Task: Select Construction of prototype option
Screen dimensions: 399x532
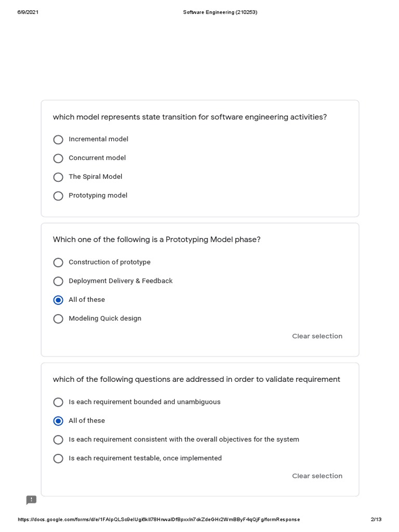Action: 58,262
